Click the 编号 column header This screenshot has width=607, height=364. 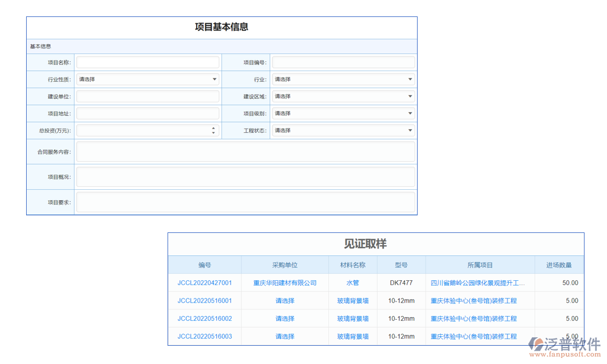tap(205, 265)
